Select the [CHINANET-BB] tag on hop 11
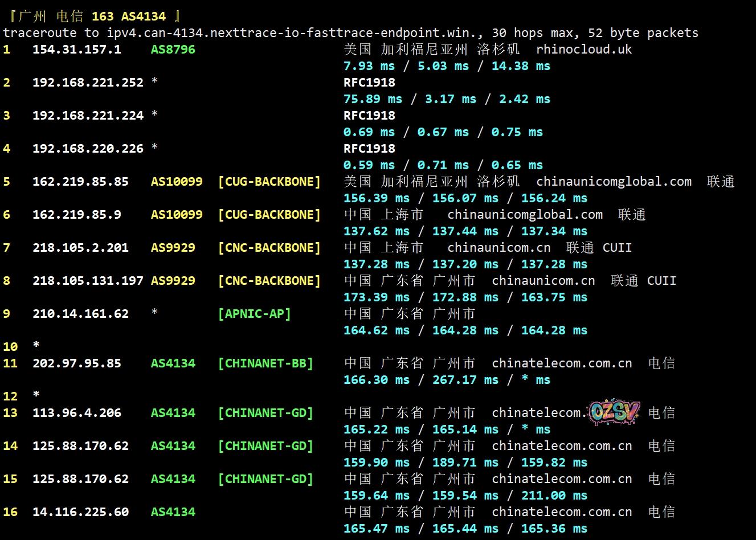 click(x=265, y=363)
